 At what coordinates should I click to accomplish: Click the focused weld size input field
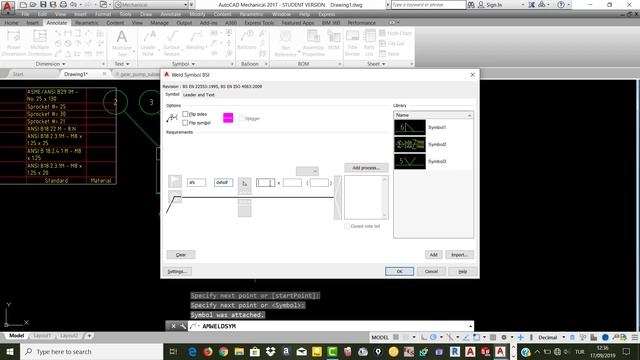(266, 183)
